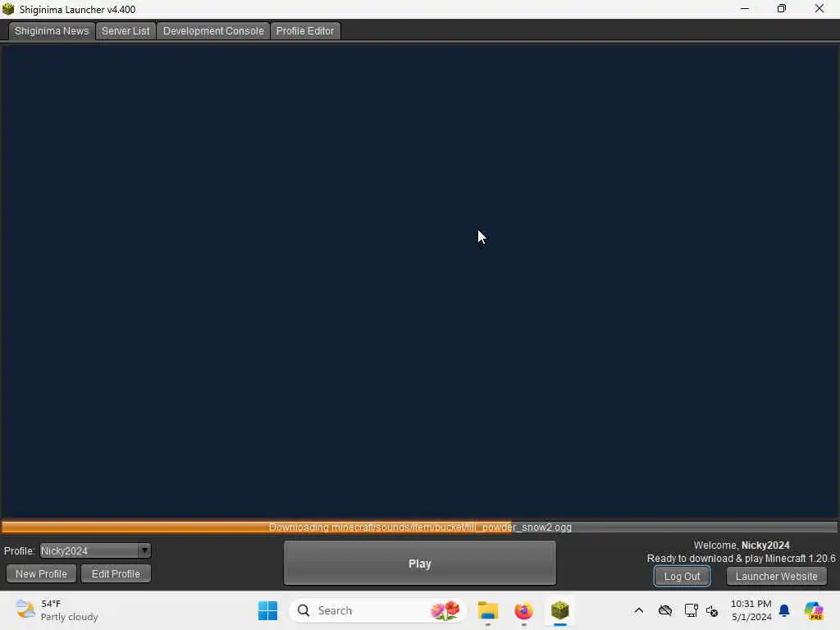Open File Explorer from the taskbar

point(488,610)
